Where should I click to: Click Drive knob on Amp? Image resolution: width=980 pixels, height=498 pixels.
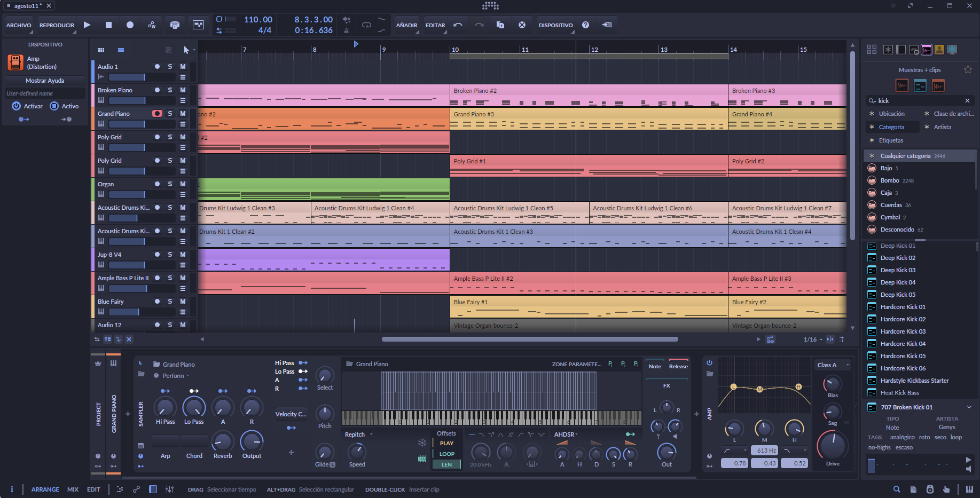[x=833, y=445]
